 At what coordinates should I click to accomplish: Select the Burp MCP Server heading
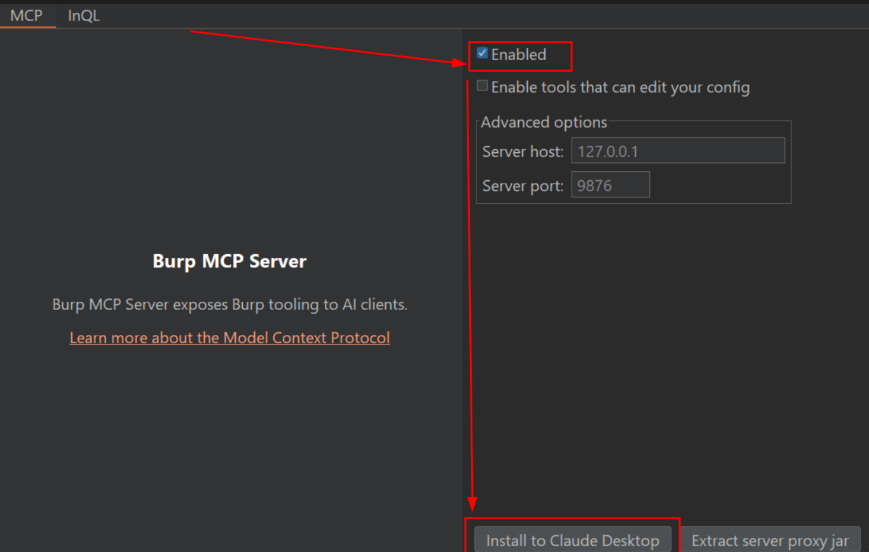229,261
